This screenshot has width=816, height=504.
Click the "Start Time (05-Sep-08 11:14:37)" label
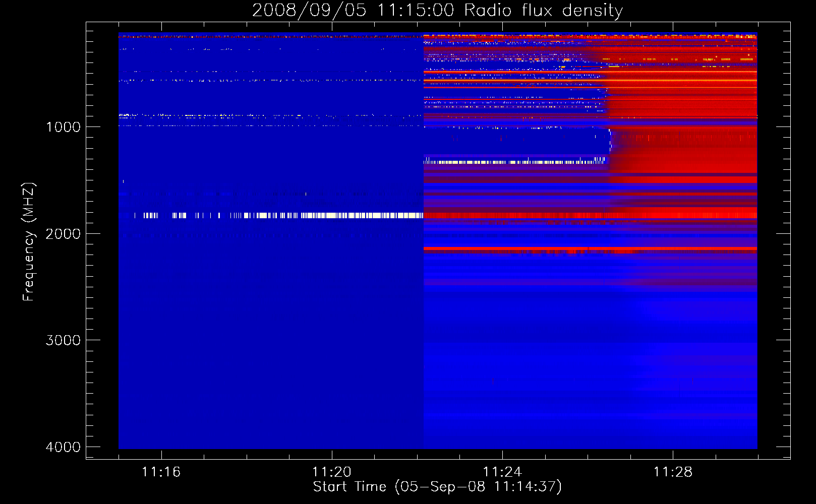[437, 487]
